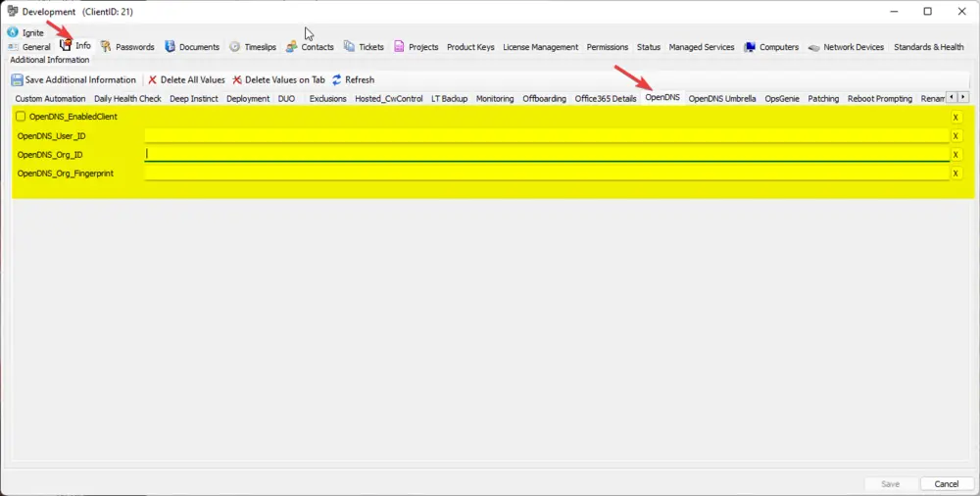Select the Additional Information sub-tab

click(49, 60)
